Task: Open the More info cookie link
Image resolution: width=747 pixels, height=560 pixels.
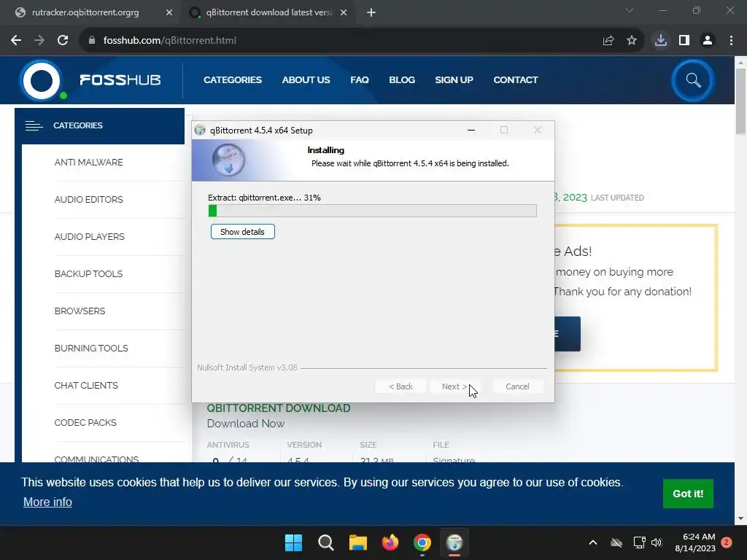Action: point(47,502)
